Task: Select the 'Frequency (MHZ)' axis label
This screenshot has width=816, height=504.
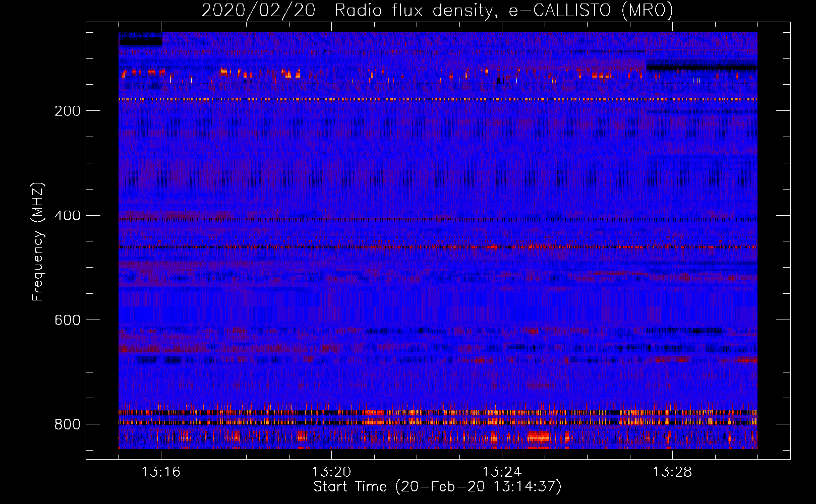Action: coord(38,242)
